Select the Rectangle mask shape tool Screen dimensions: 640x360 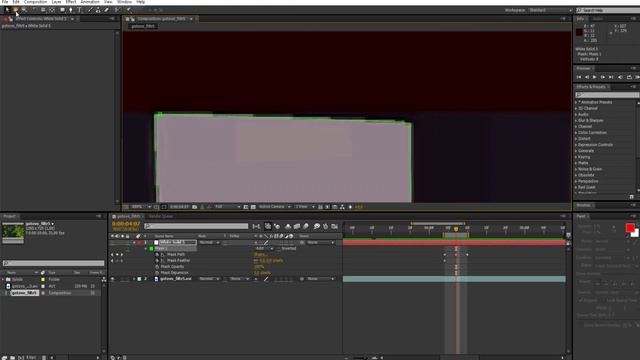[x=62, y=10]
